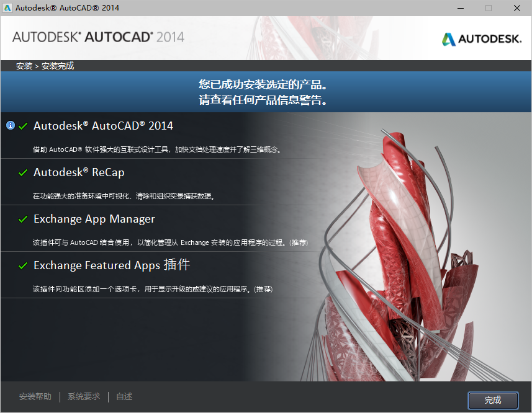Click the Exchange App Manager product row
The image size is (532, 413).
coord(94,218)
